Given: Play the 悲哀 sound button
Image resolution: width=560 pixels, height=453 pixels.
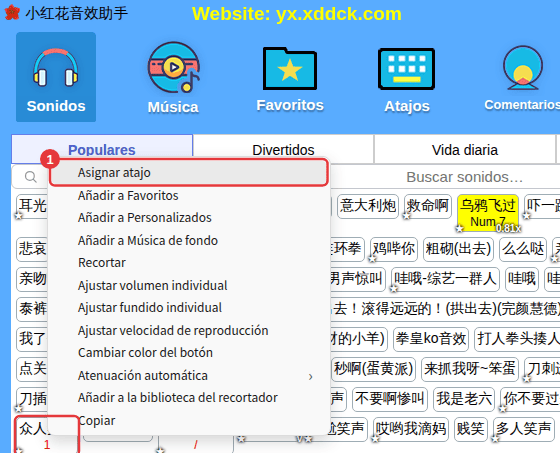Looking at the screenshot, I should click(x=32, y=249).
